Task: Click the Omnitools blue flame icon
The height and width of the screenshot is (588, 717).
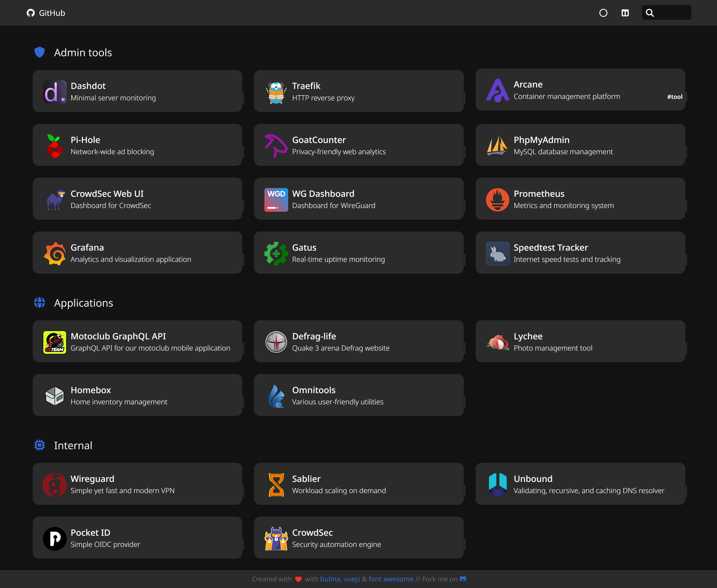Action: [x=276, y=396]
